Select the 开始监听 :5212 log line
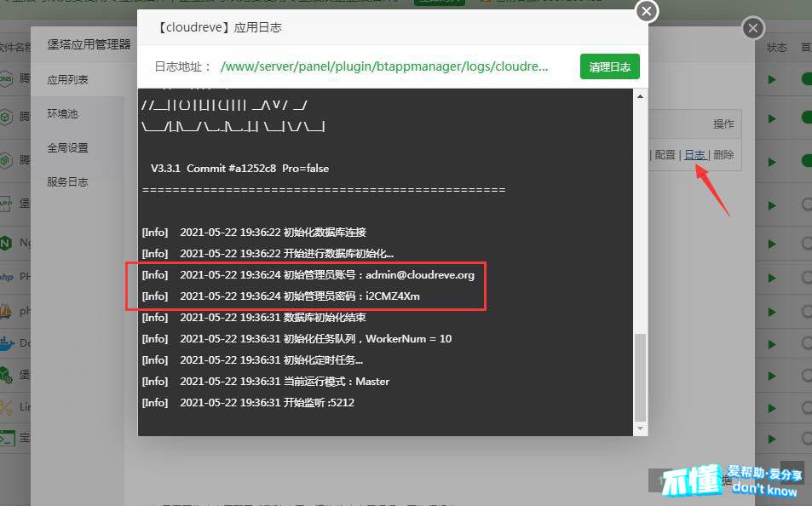The image size is (812, 506). [248, 402]
